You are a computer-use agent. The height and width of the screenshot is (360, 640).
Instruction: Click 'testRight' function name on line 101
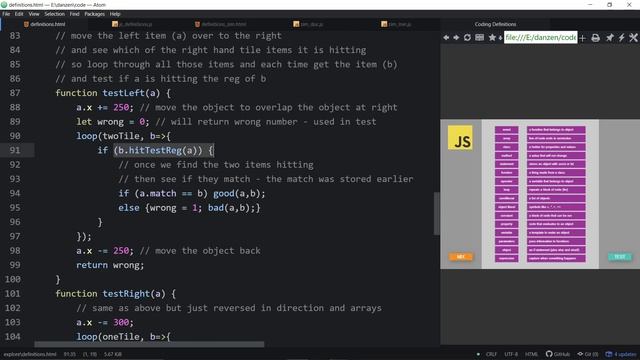click(126, 293)
